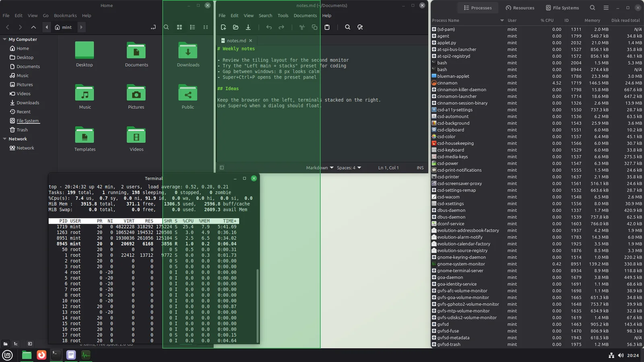Viewport: 644px width, 362px height.
Task: Open System Monitor hamburger menu
Action: 606,8
